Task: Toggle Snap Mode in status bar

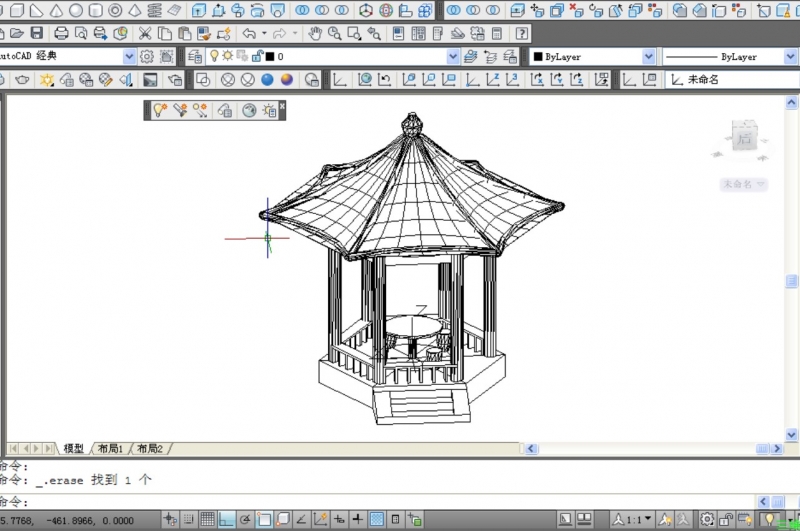Action: click(x=188, y=520)
